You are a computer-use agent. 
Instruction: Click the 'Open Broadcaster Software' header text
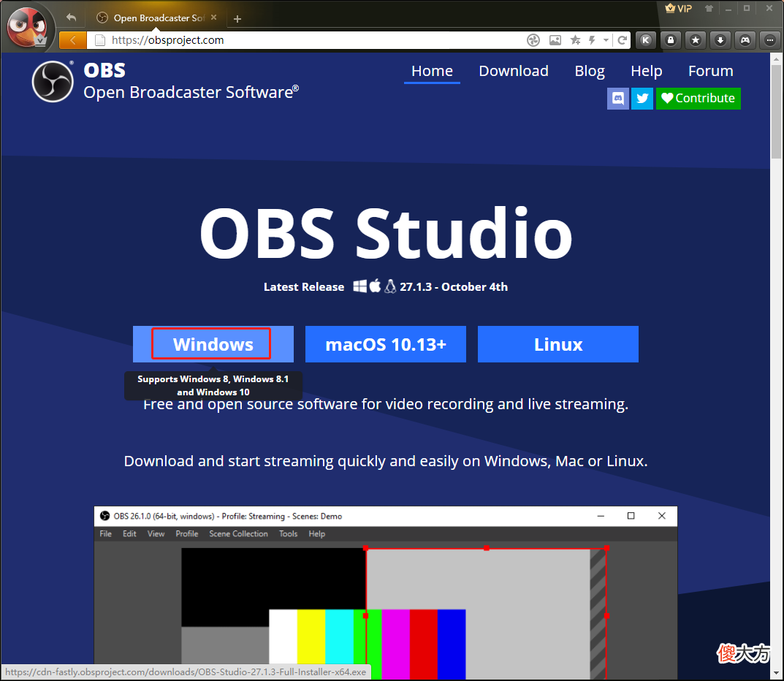tap(191, 93)
